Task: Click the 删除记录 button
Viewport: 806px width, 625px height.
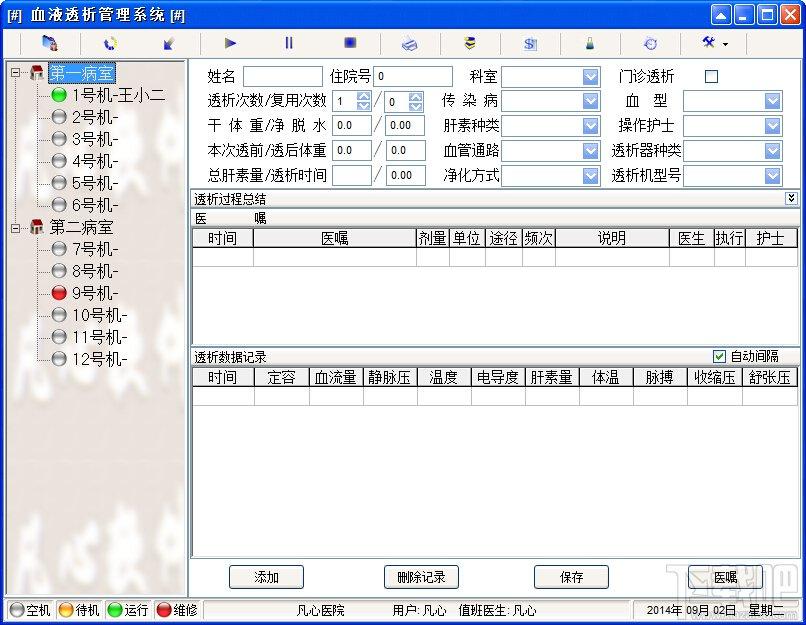Action: point(421,577)
